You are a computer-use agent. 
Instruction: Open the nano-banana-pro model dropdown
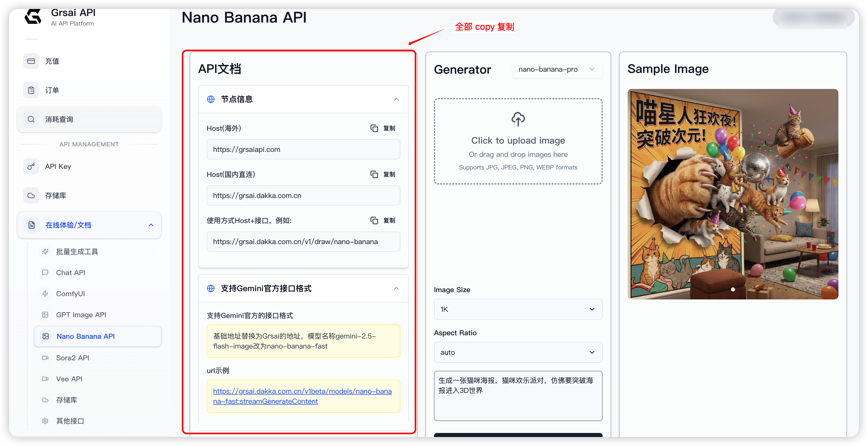pos(557,69)
